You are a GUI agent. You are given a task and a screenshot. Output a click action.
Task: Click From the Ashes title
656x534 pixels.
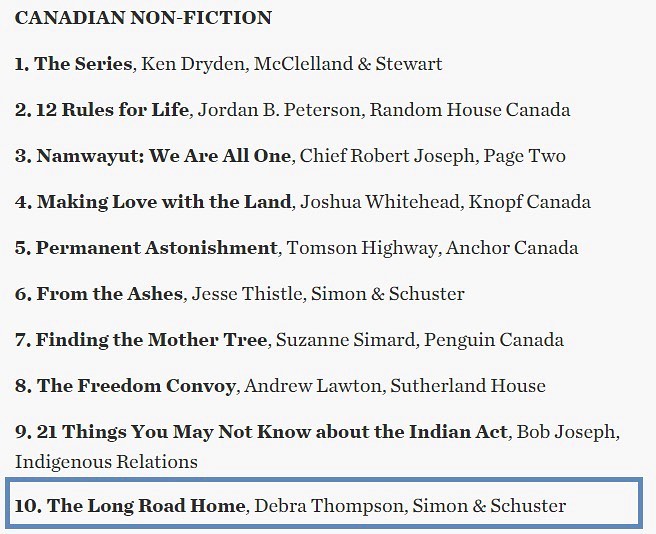click(110, 294)
